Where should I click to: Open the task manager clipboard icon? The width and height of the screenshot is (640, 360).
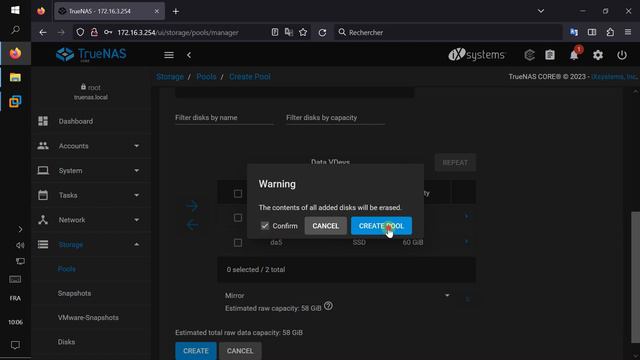(x=550, y=55)
